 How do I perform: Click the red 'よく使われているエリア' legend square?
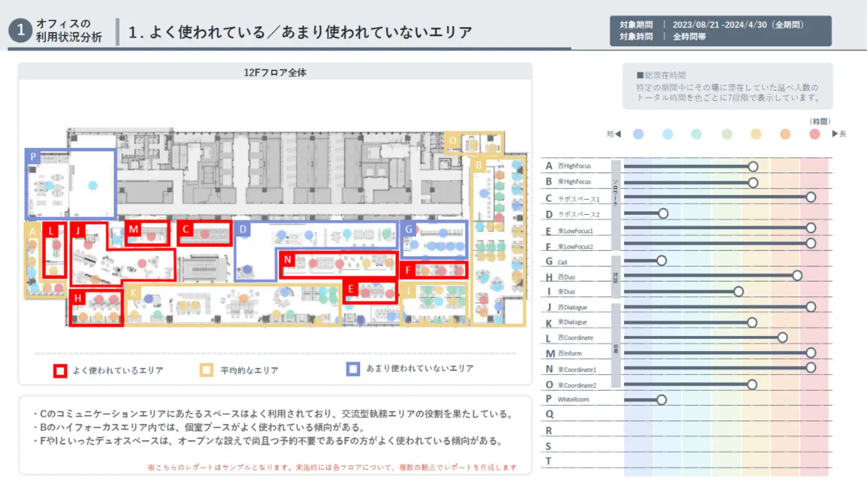point(60,371)
